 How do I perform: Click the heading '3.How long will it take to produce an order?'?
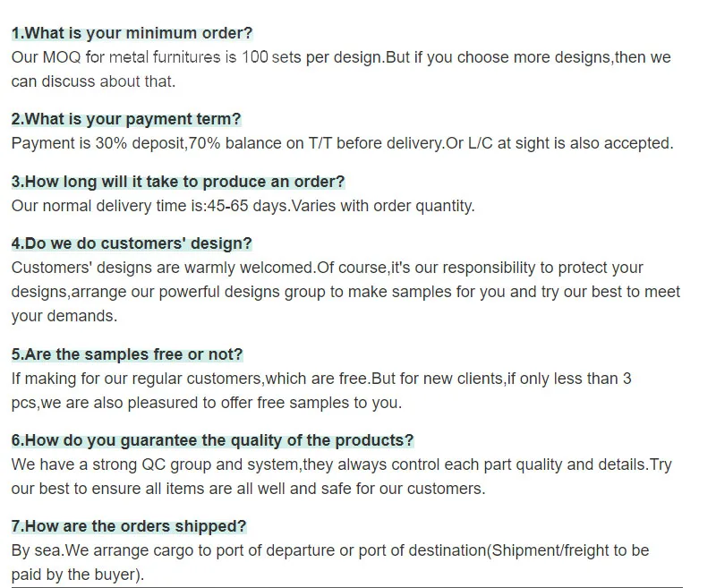(x=178, y=182)
